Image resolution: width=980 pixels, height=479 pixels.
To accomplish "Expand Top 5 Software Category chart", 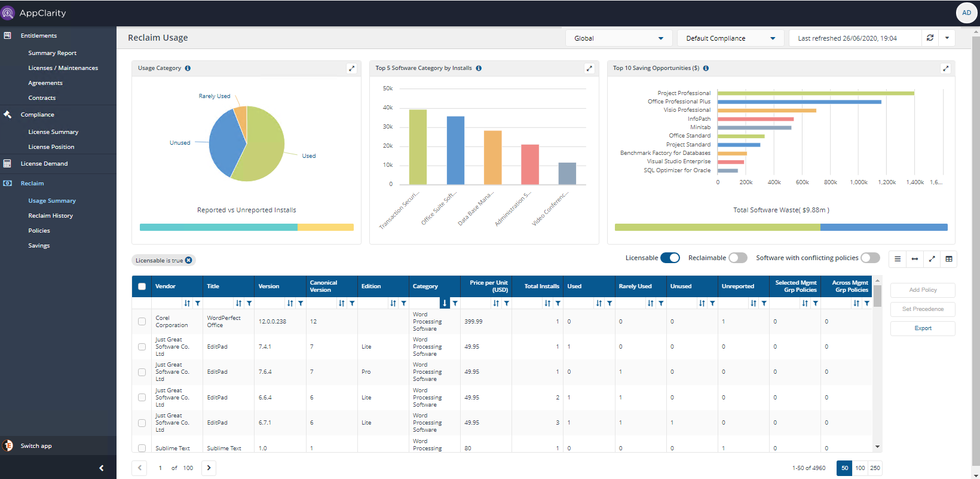I will (x=589, y=68).
